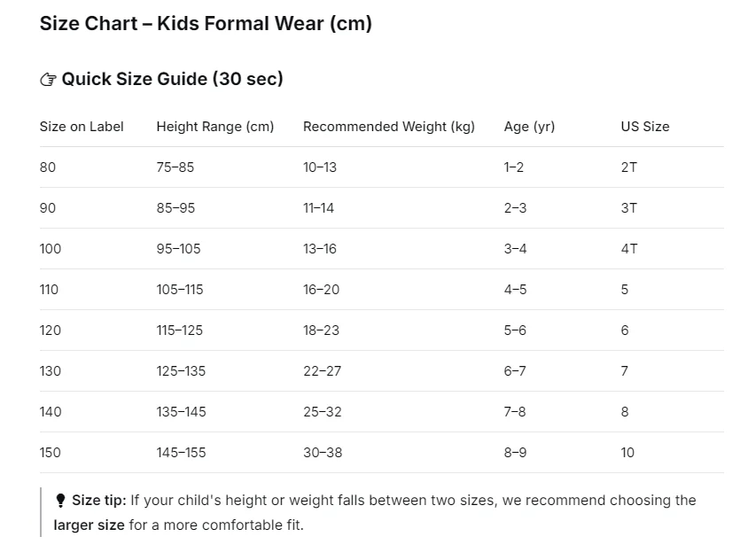Click the bold 'larger size' text in tip
The width and height of the screenshot is (740, 560).
pos(90,525)
